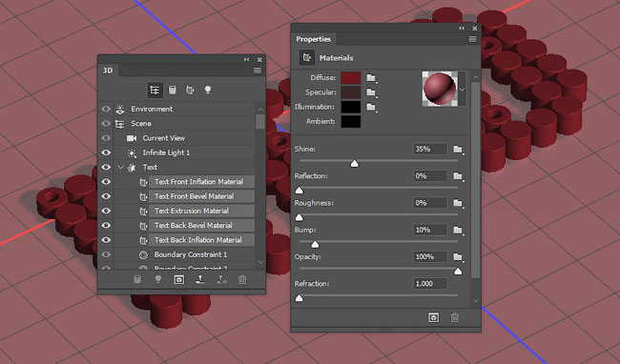This screenshot has height=364, width=620.
Task: Click the Diffuse color swatch
Action: (x=351, y=78)
